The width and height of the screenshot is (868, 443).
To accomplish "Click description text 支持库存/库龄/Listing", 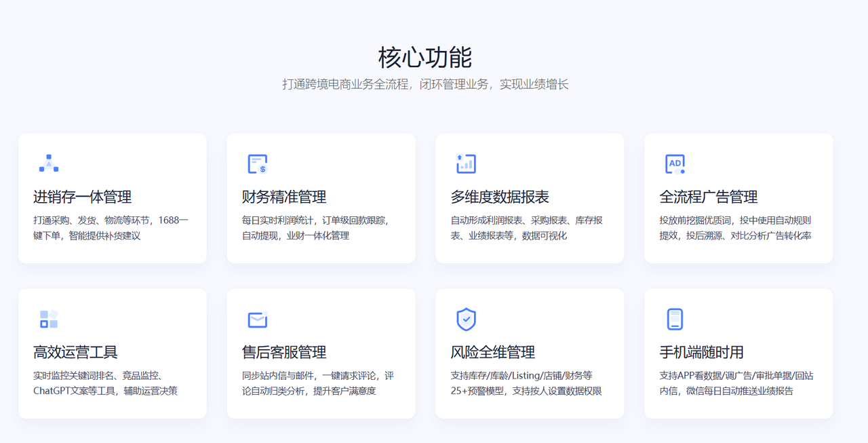I will tap(494, 376).
